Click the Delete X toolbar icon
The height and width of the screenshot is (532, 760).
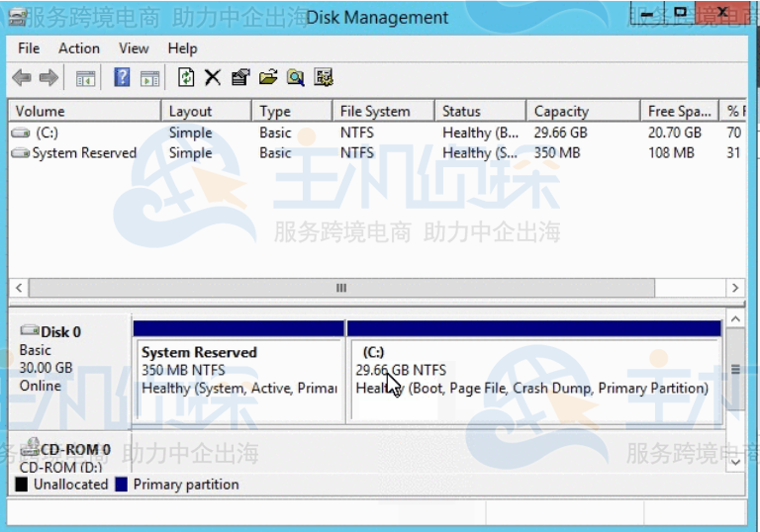click(213, 78)
